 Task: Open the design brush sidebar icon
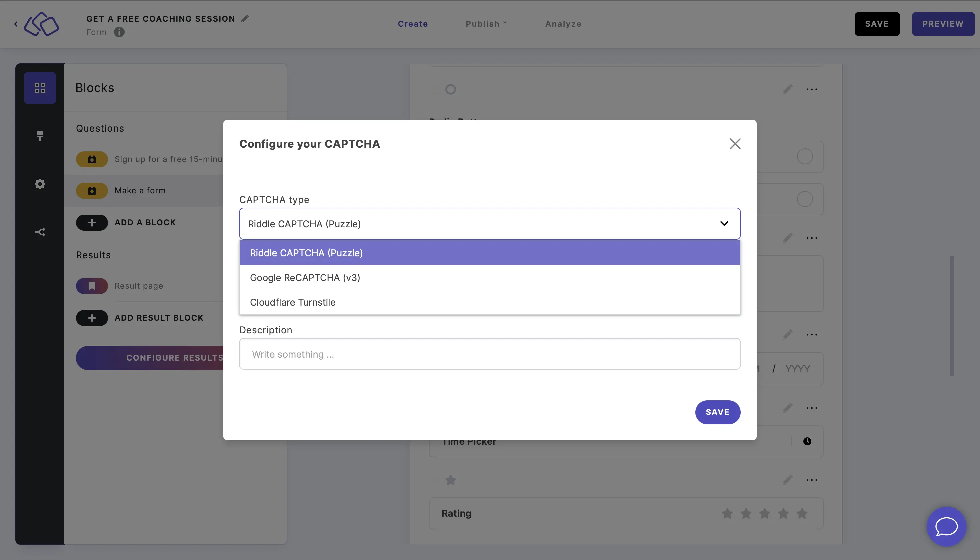click(x=40, y=136)
